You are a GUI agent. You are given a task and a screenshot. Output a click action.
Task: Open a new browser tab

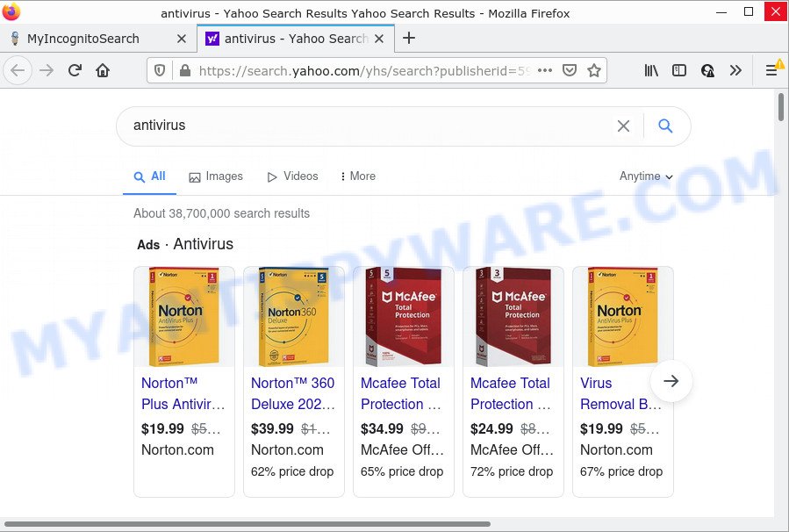coord(409,39)
